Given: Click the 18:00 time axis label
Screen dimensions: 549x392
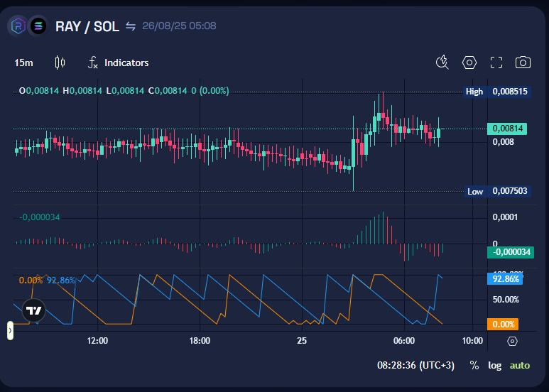Looking at the screenshot, I should (200, 341).
